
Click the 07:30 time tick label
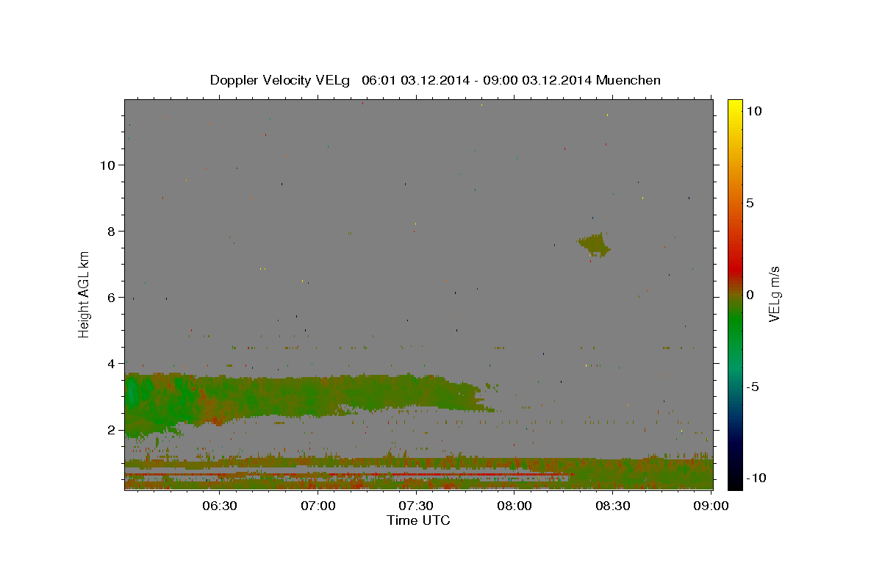point(416,506)
